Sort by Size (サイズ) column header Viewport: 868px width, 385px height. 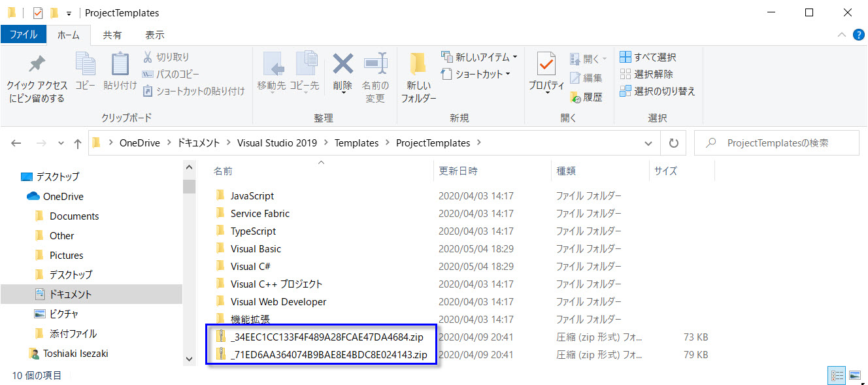pos(666,171)
